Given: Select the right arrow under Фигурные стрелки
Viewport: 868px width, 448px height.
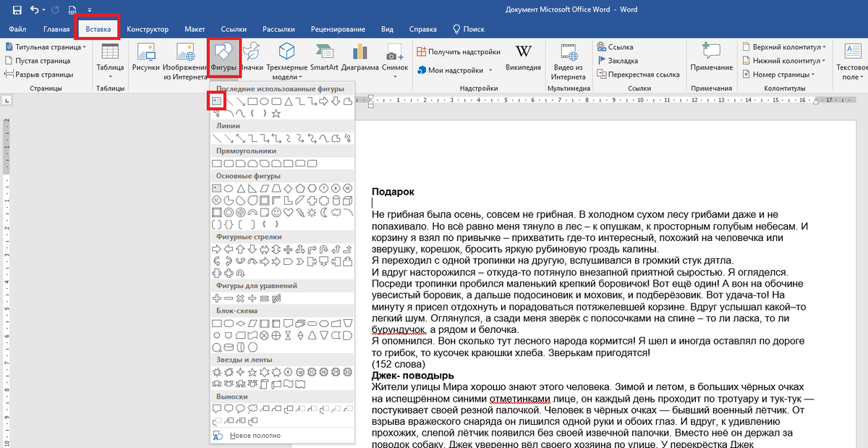Looking at the screenshot, I should click(216, 249).
